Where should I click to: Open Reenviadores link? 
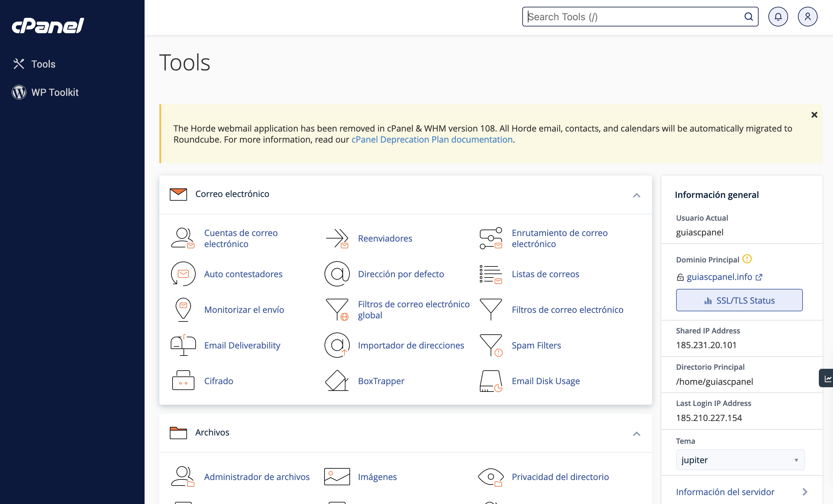pyautogui.click(x=385, y=238)
